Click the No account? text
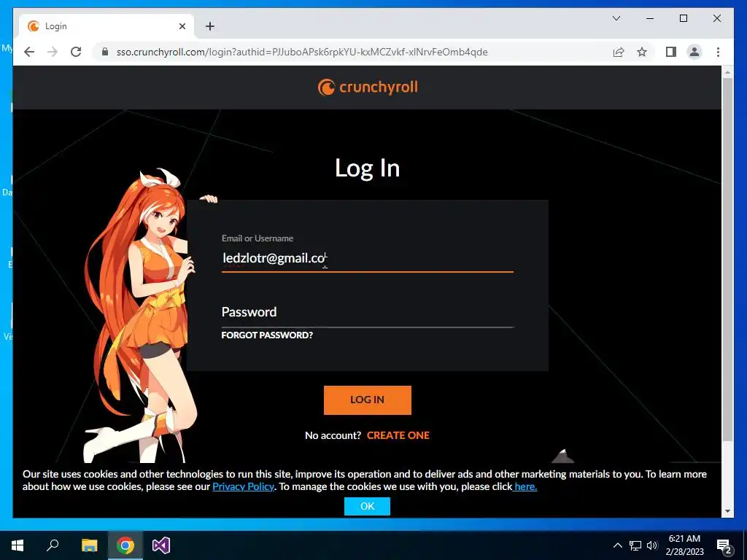Screen dimensions: 747x560 [x=333, y=435]
